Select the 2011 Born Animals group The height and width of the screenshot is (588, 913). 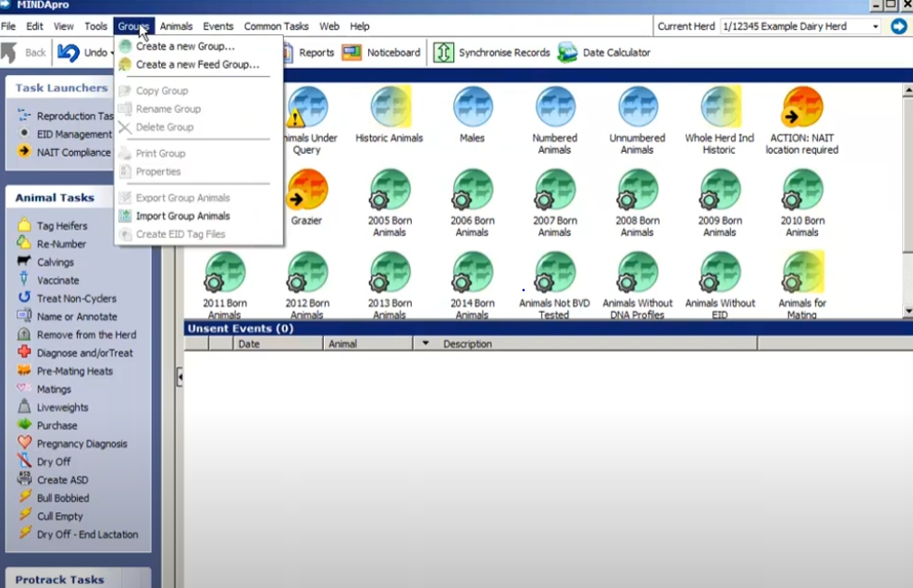pos(224,272)
